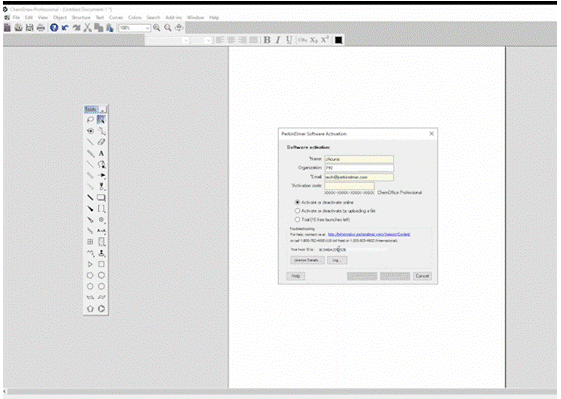561x399 pixels.
Task: Select the TLC Plate tool
Action: point(102,242)
